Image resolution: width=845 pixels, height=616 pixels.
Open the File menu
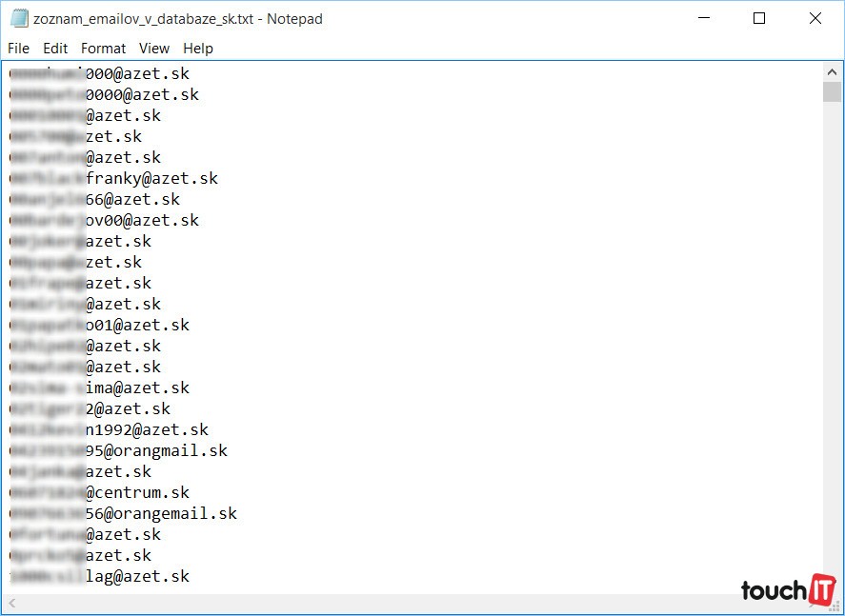coord(18,49)
